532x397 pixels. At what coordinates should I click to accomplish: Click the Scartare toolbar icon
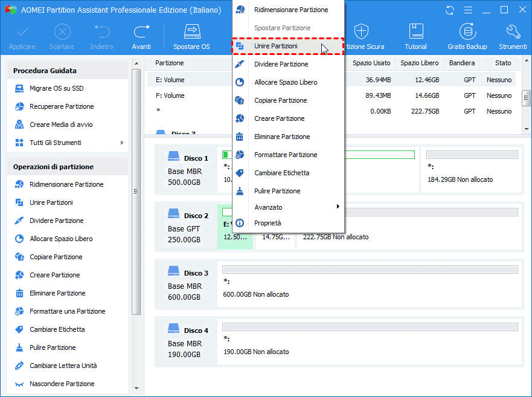coord(62,32)
